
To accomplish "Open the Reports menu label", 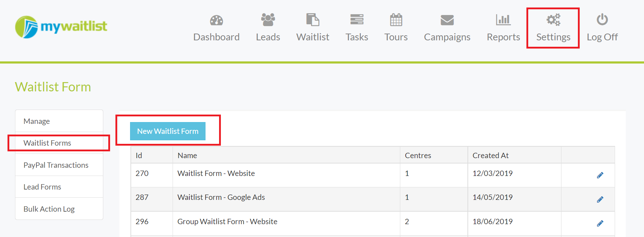I will pos(503,37).
